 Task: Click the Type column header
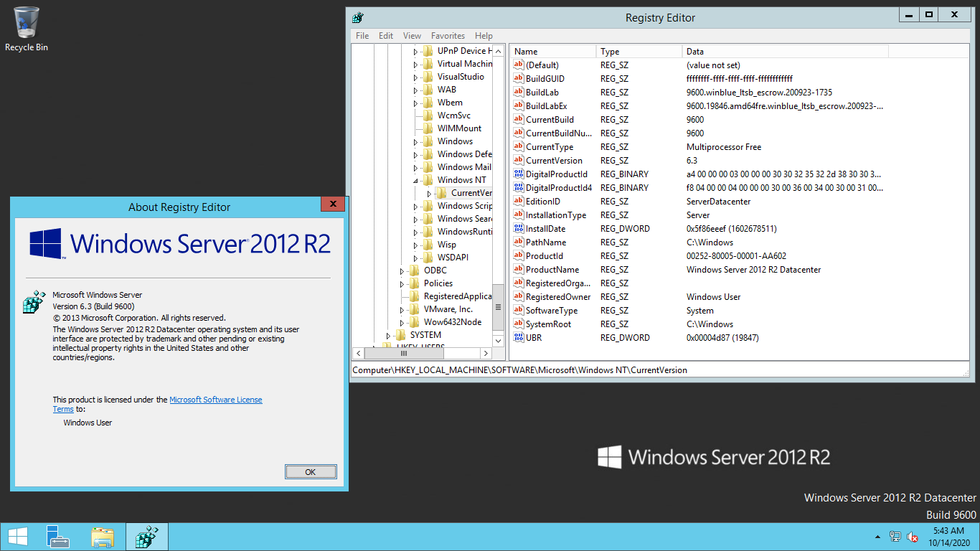tap(639, 51)
